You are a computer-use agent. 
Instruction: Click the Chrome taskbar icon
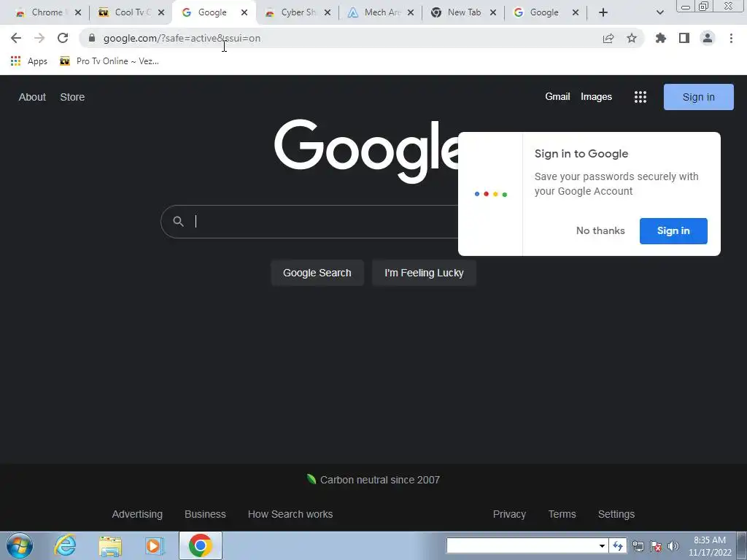(x=200, y=545)
